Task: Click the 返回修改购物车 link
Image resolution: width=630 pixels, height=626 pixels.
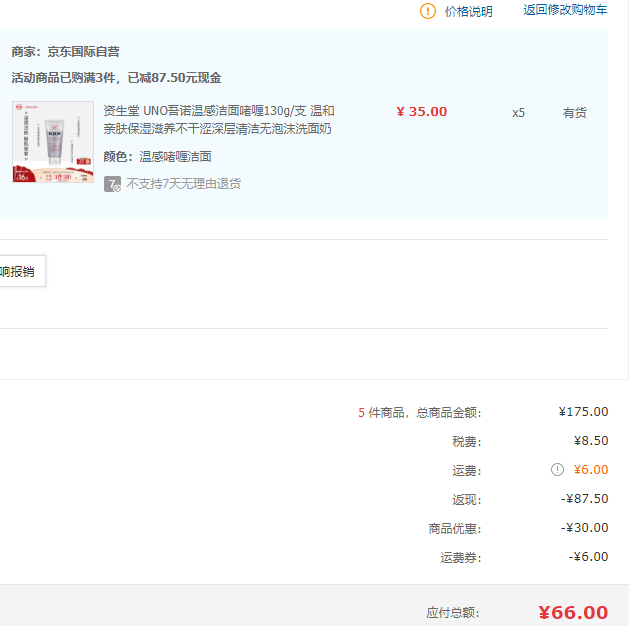Action: [x=565, y=10]
